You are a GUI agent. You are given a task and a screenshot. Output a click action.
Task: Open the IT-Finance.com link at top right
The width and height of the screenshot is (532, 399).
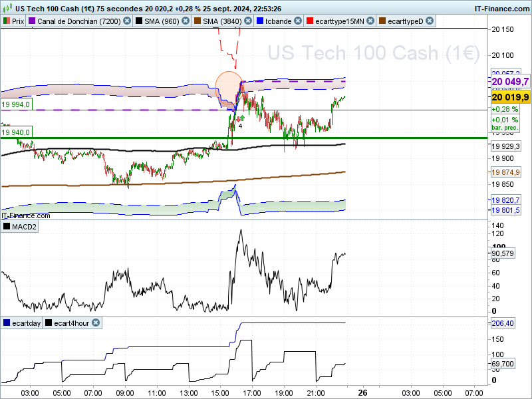(502, 9)
